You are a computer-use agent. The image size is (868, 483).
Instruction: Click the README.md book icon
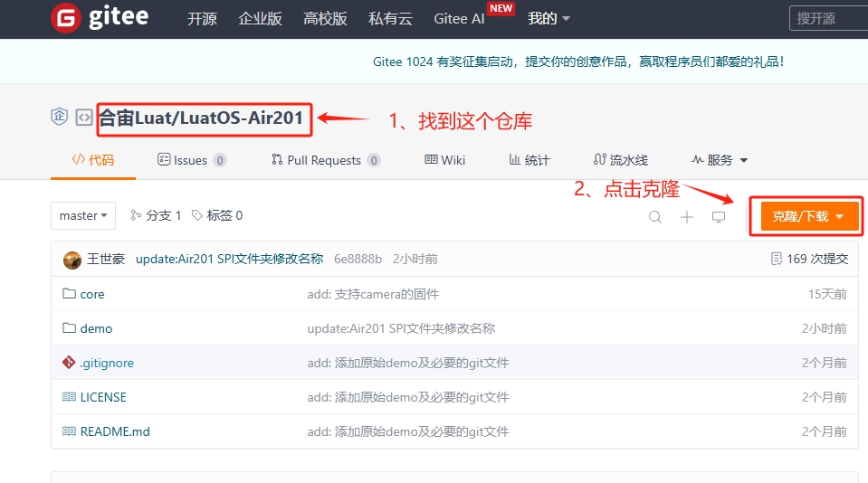pos(69,431)
